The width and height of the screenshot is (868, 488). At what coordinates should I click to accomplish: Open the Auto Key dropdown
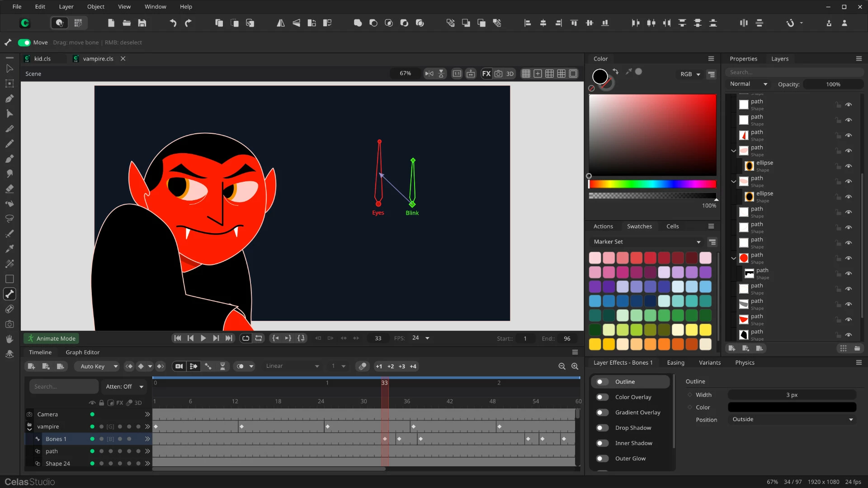[97, 366]
